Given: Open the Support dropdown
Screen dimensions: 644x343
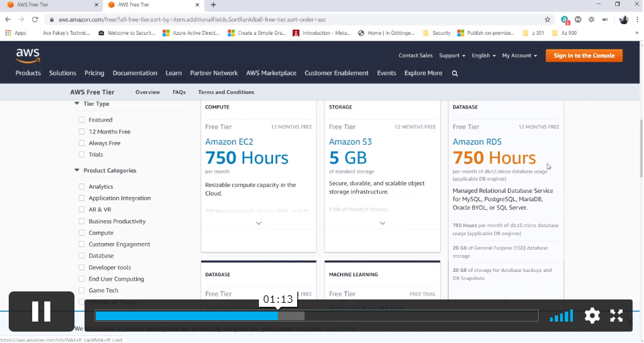Looking at the screenshot, I should tap(451, 56).
